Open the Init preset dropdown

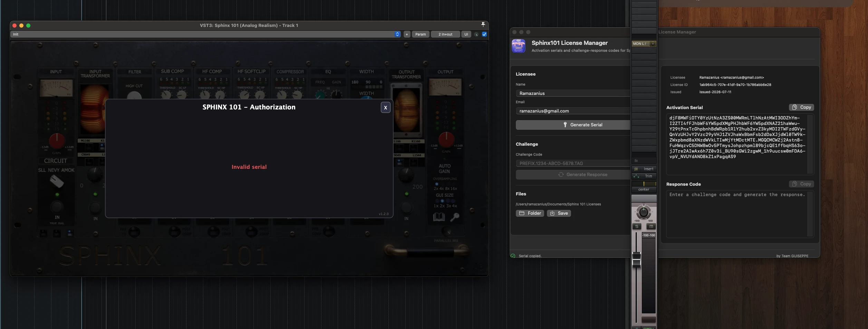coord(205,34)
